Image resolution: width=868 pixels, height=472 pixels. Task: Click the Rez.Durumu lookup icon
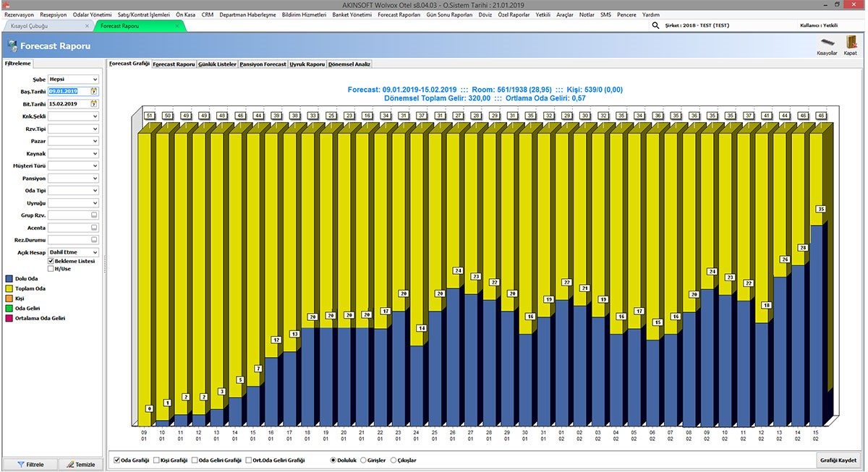tap(94, 240)
